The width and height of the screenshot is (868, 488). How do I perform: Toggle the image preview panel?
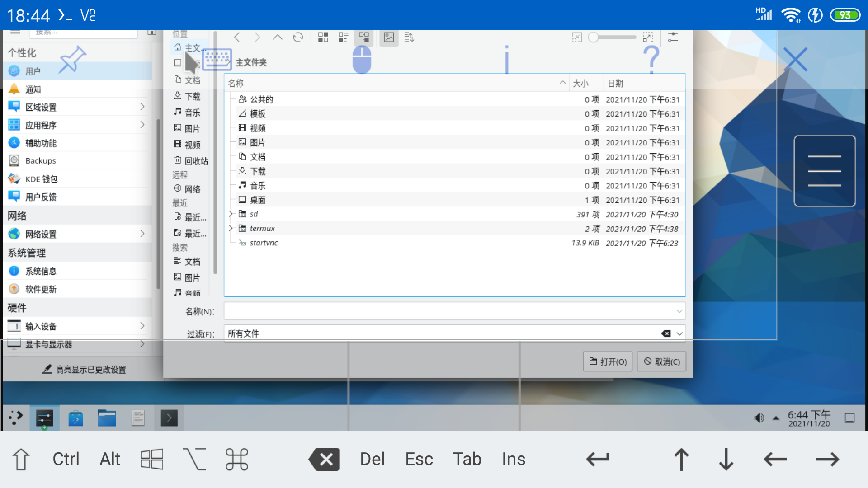pyautogui.click(x=388, y=38)
